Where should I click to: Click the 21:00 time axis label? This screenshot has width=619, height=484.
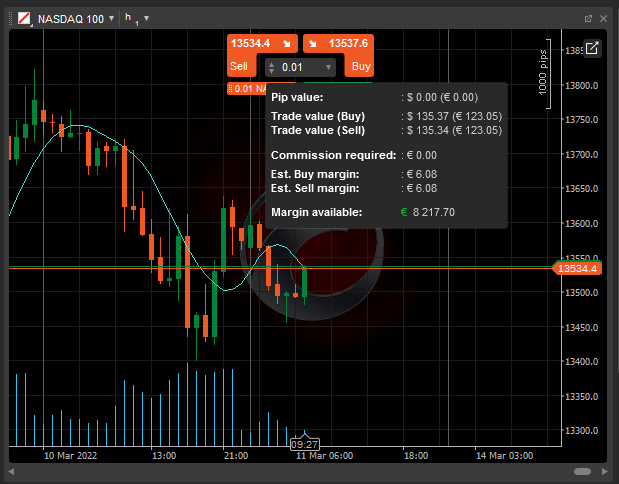[236, 456]
